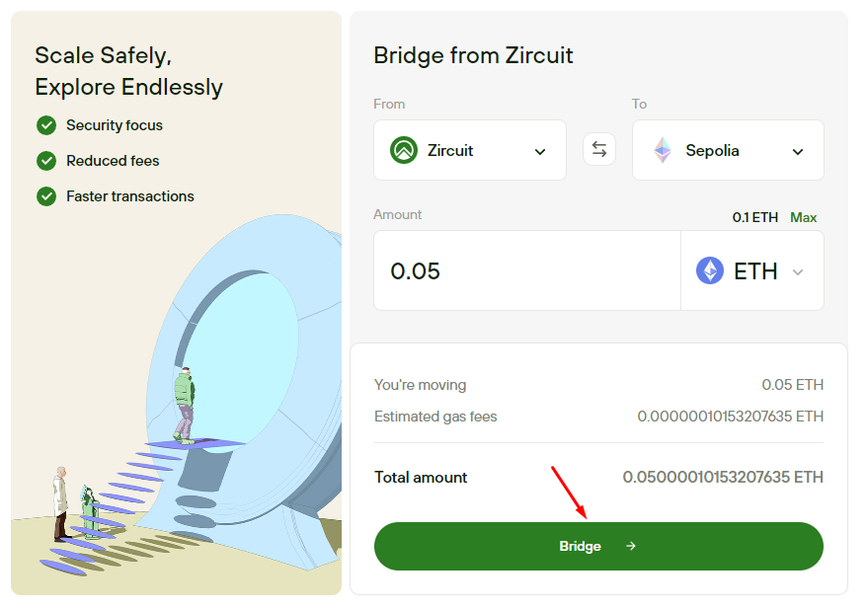Click the Reduced fees checkmark icon
Image resolution: width=868 pixels, height=609 pixels.
[x=46, y=161]
